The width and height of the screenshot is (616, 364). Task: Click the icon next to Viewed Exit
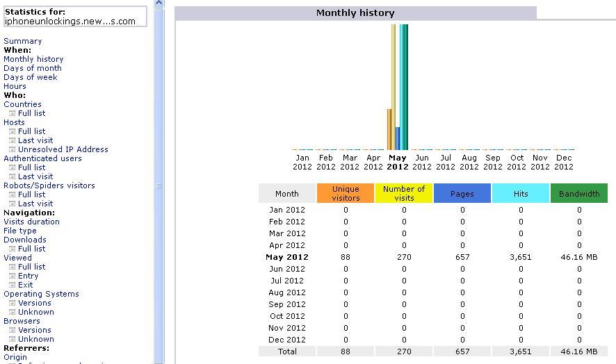pyautogui.click(x=12, y=285)
